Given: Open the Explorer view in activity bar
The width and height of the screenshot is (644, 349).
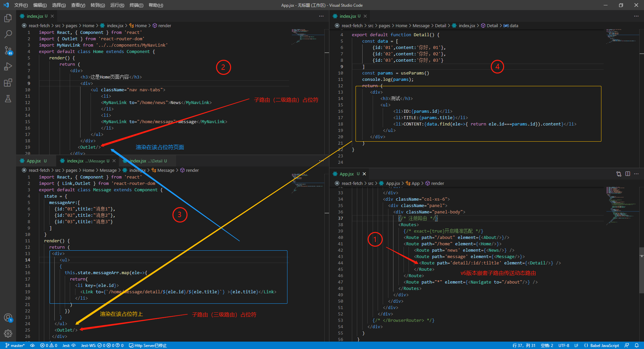Looking at the screenshot, I should [x=8, y=18].
